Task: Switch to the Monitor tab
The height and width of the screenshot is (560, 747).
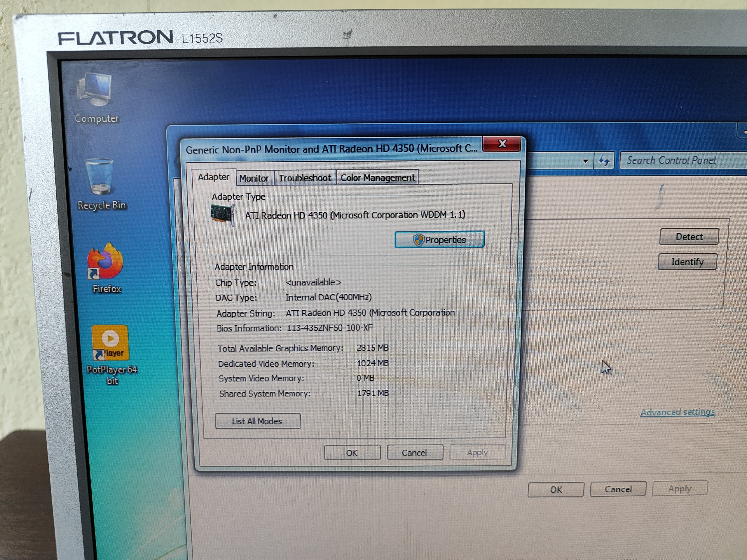Action: (x=254, y=178)
